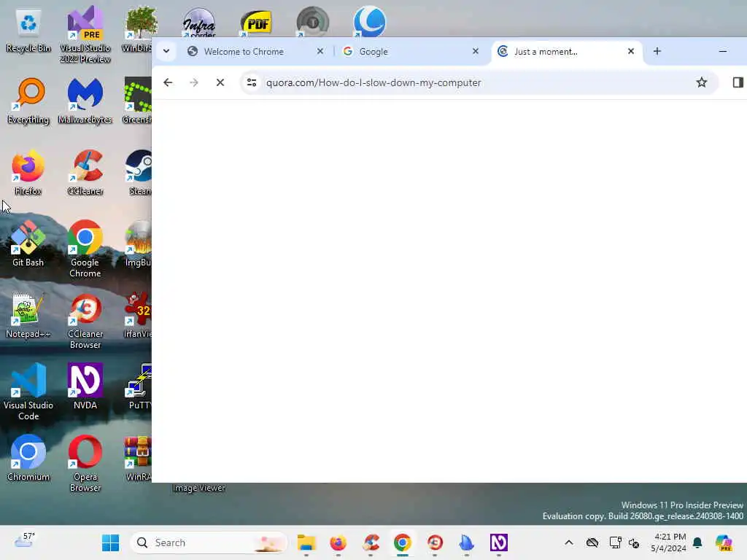Select the yellow PDF application desktop icon
This screenshot has height=560, width=747.
[256, 23]
